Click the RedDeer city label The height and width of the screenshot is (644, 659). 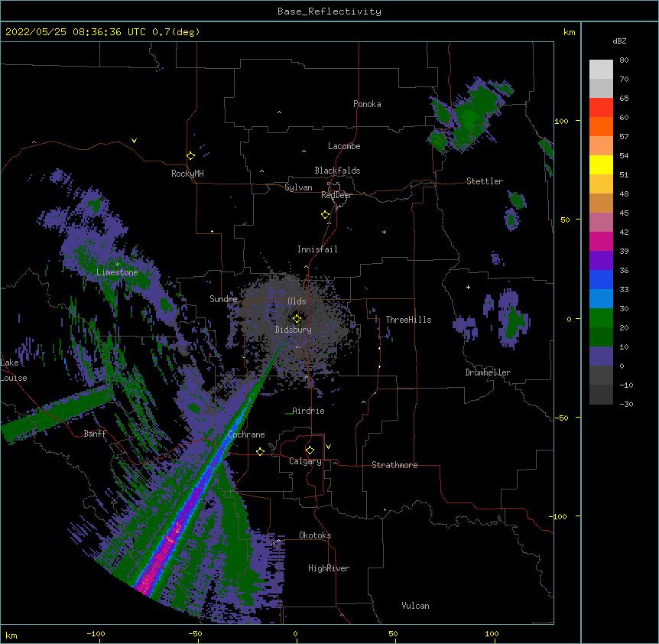point(336,195)
